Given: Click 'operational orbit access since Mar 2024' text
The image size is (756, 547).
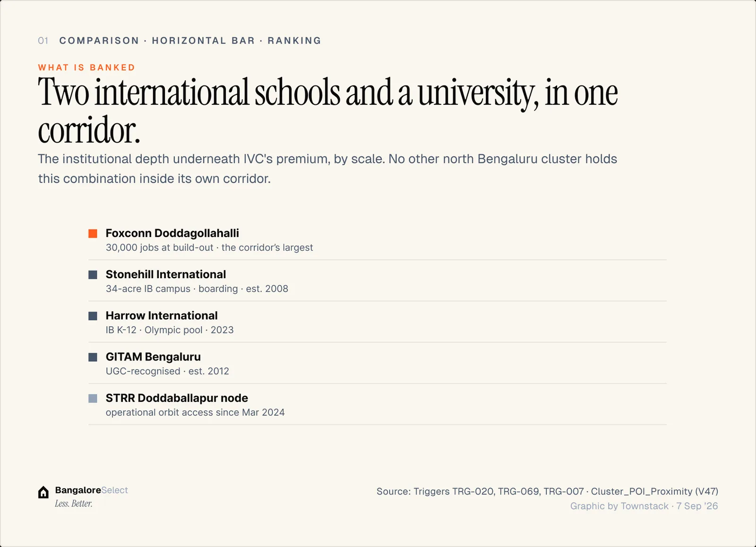Looking at the screenshot, I should [195, 412].
